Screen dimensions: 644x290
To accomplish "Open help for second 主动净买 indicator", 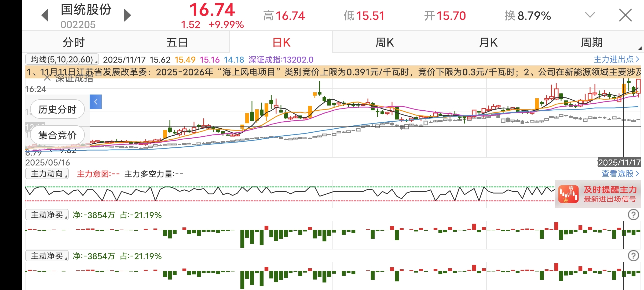I will tap(633, 256).
